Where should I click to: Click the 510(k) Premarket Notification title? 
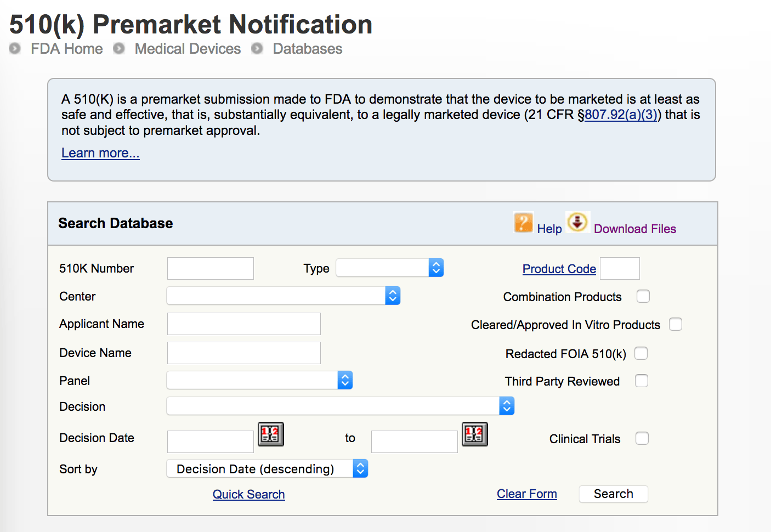coord(191,24)
